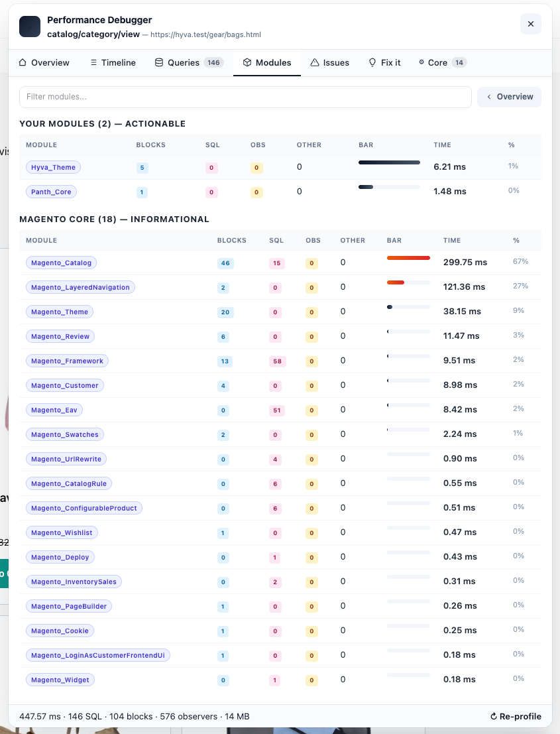Click the blocks badge 5 for Hyva_Theme
The width and height of the screenshot is (560, 734).
coord(142,168)
